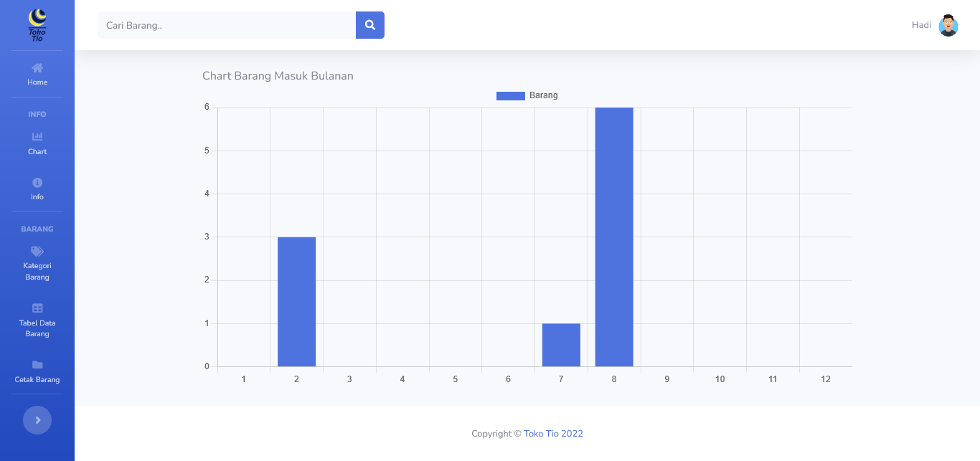Expand the sidebar with arrow toggle

37,420
